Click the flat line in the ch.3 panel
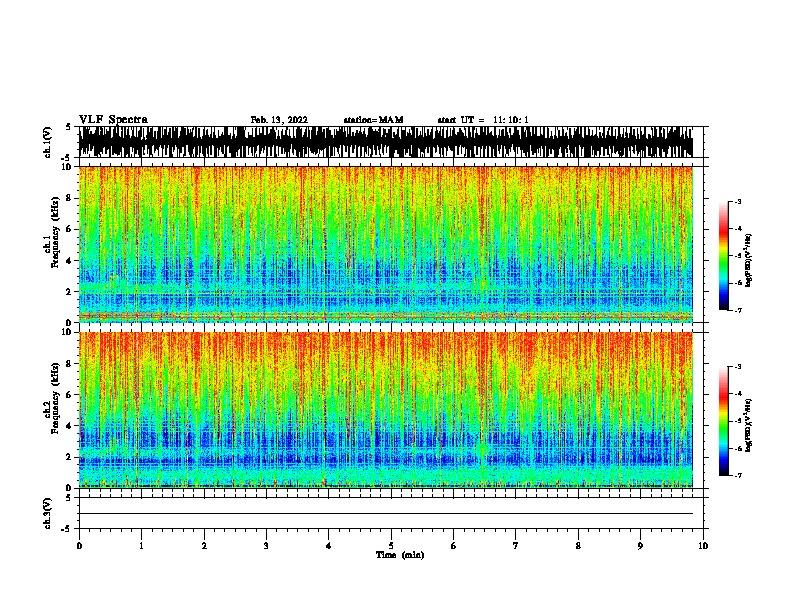Viewport: 792px width, 612px height. coord(386,514)
